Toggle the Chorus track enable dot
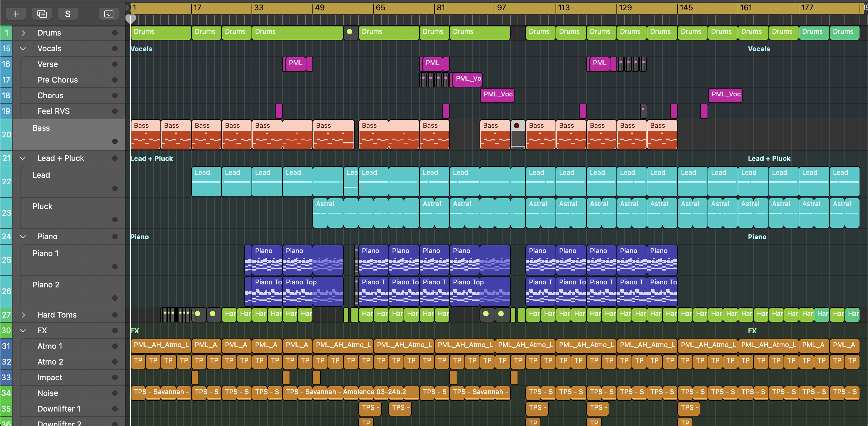Viewport: 868px width, 426px height. click(115, 96)
